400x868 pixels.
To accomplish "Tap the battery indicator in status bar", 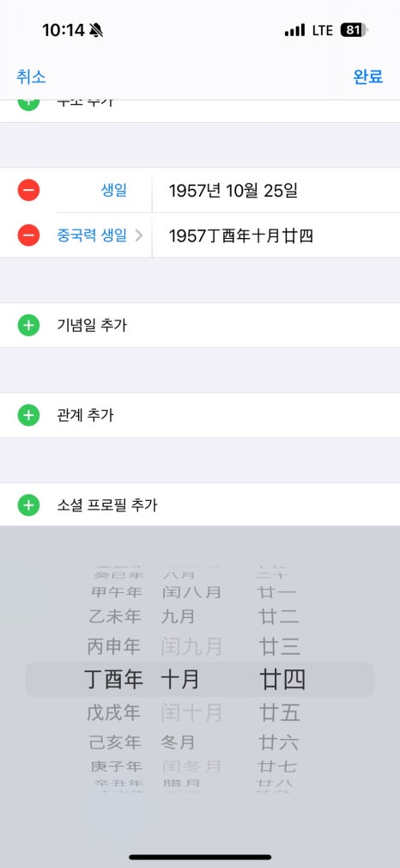I will (x=355, y=30).
